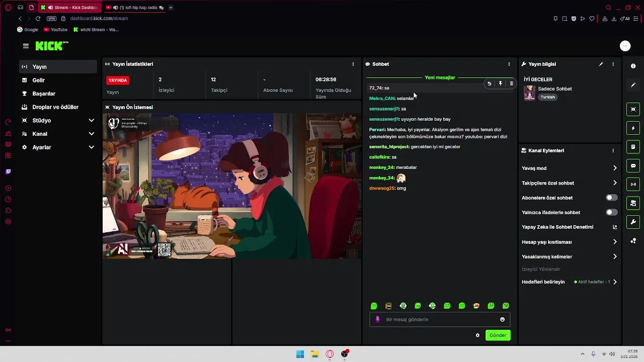The height and width of the screenshot is (362, 644).
Task: Click the stream preview video
Action: [232, 186]
